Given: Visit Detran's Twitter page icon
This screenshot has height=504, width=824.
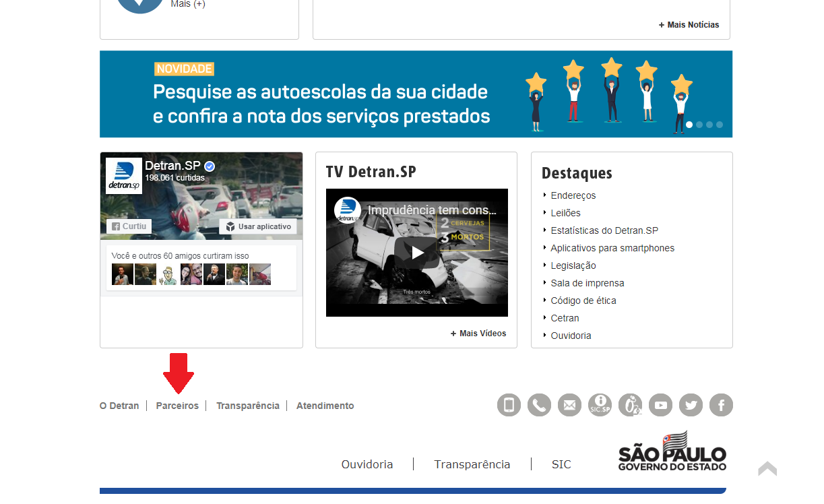Looking at the screenshot, I should 691,405.
